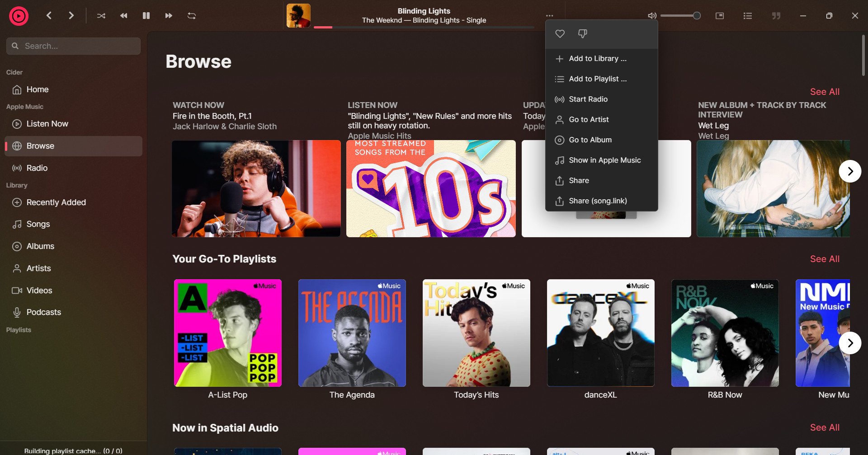868x455 pixels.
Task: Open The Agenda playlist cover
Action: [352, 333]
